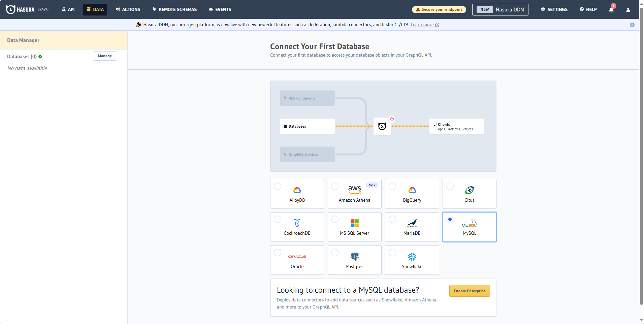
Task: Open the user profile icon
Action: point(628,10)
